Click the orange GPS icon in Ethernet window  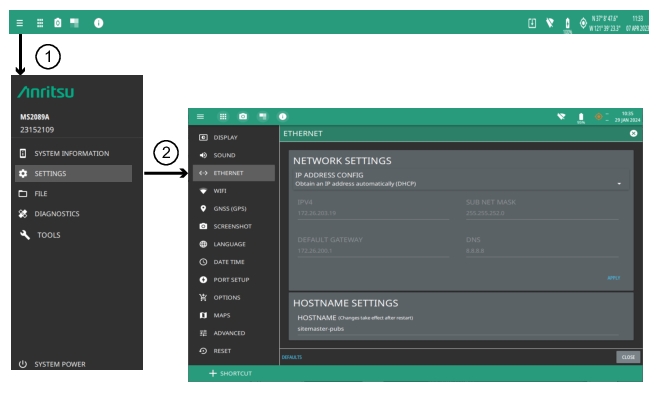(598, 116)
